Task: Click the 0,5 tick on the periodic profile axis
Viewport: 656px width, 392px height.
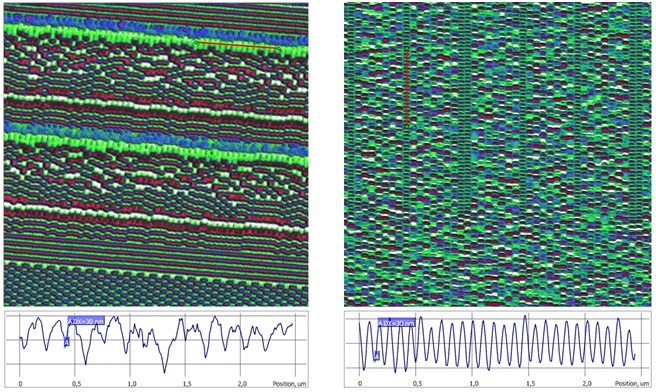Action: [x=416, y=384]
